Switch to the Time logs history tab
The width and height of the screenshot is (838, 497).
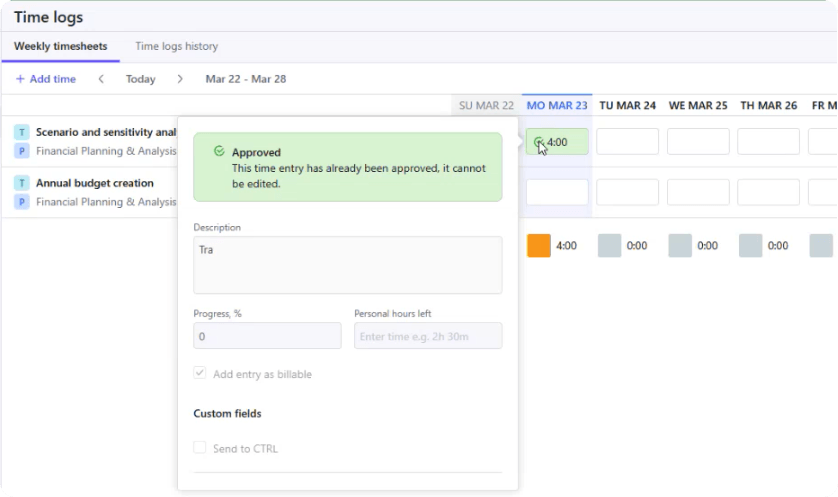[176, 46]
